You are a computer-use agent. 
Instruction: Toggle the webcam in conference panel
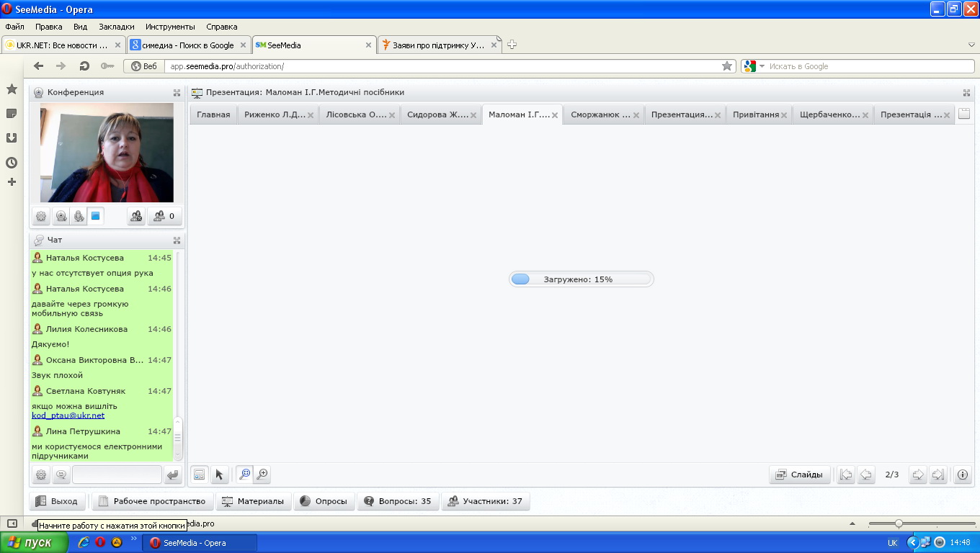[x=61, y=216]
